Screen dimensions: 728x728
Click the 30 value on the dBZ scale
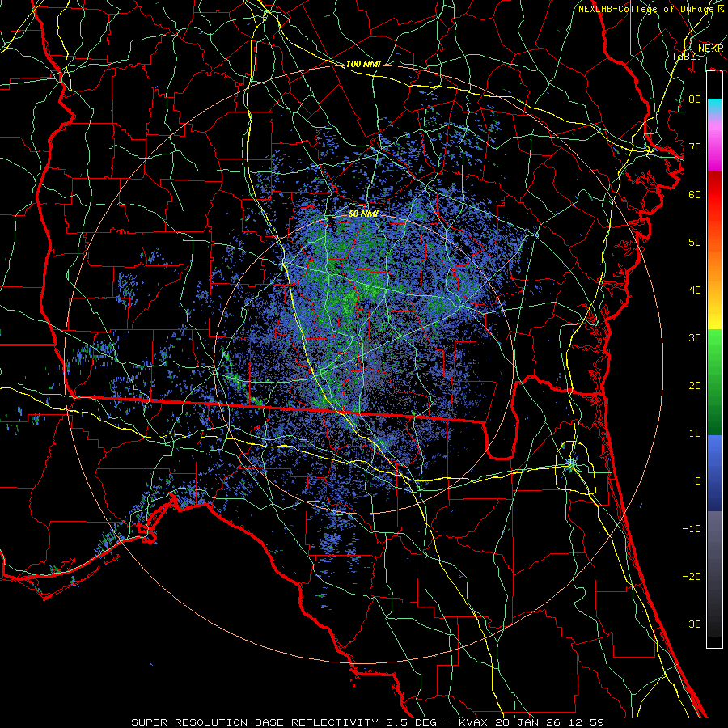[x=695, y=337]
